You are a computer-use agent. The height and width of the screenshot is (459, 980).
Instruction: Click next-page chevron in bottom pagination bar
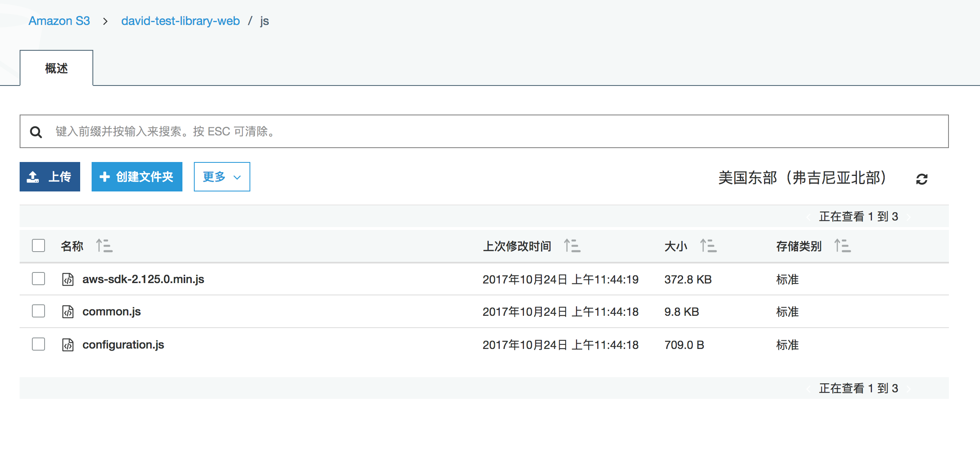tap(908, 389)
